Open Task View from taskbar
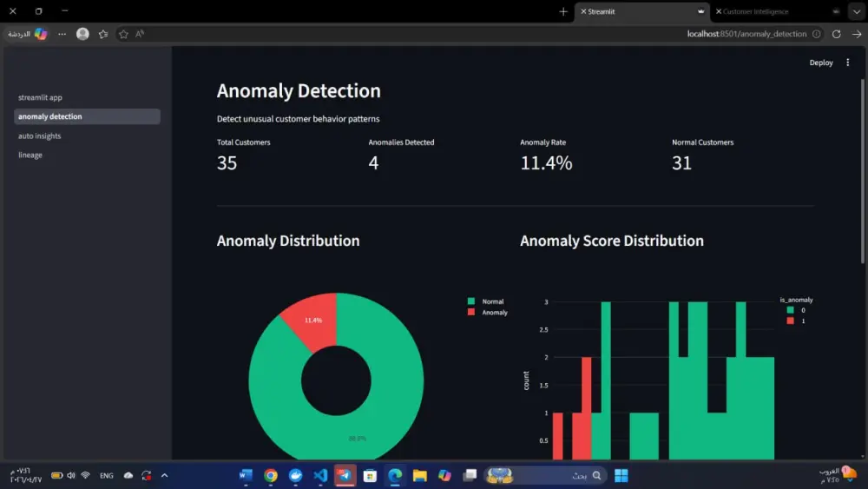The height and width of the screenshot is (489, 868). (x=470, y=476)
